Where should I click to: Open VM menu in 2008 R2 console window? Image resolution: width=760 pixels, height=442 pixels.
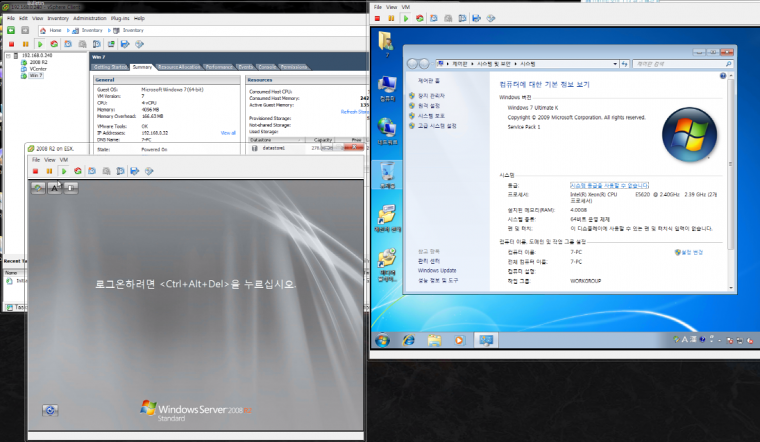coord(63,159)
